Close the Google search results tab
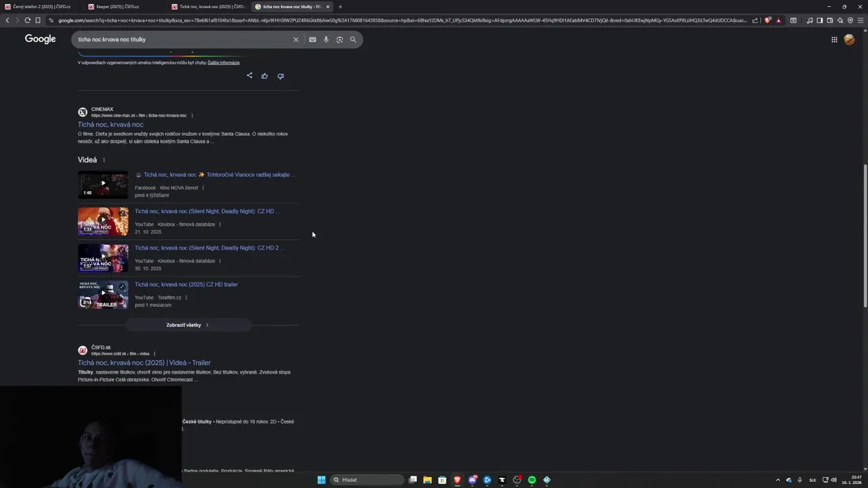The height and width of the screenshot is (488, 868). coord(328,7)
